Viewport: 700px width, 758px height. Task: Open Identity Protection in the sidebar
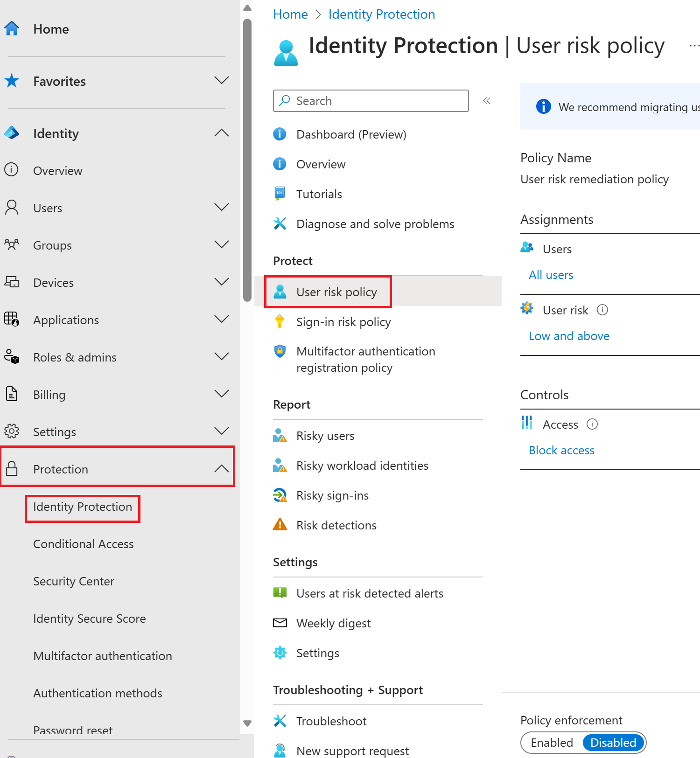83,507
